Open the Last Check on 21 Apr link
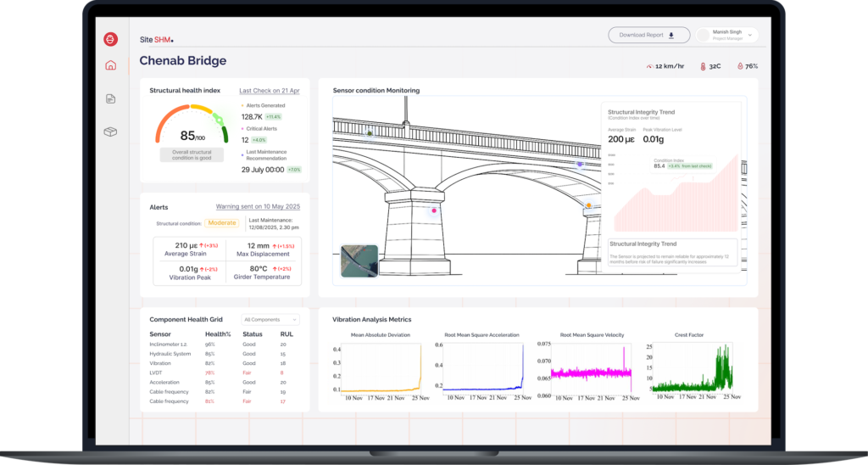The width and height of the screenshot is (868, 465). [x=270, y=90]
